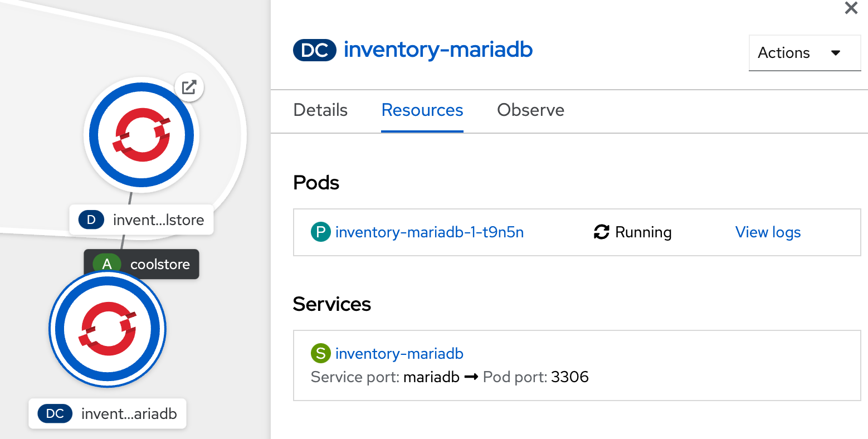This screenshot has width=868, height=439.
Task: Click the DC badge on the invent...ariadb label
Action: [55, 414]
